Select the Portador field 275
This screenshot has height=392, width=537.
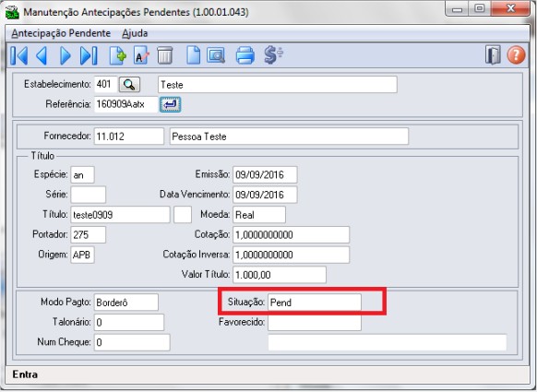89,235
